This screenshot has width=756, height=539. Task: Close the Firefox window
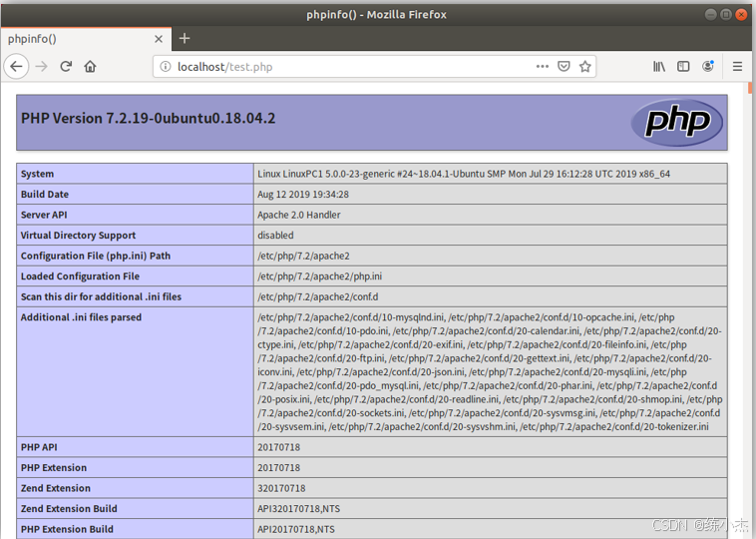[x=741, y=15]
